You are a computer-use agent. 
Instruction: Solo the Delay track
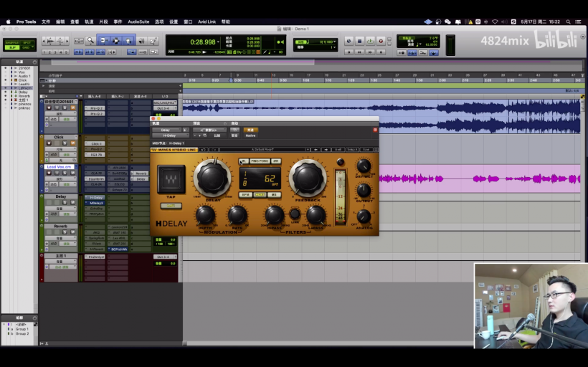(x=65, y=202)
